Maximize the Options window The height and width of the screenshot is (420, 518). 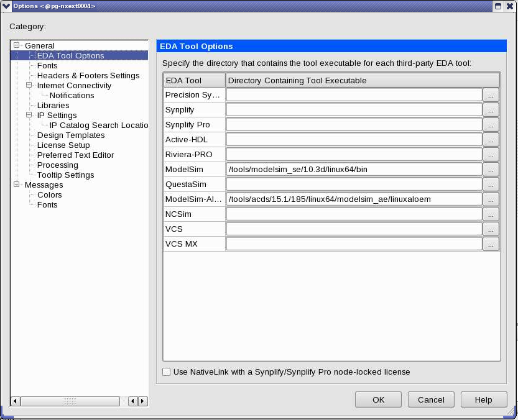click(x=498, y=6)
